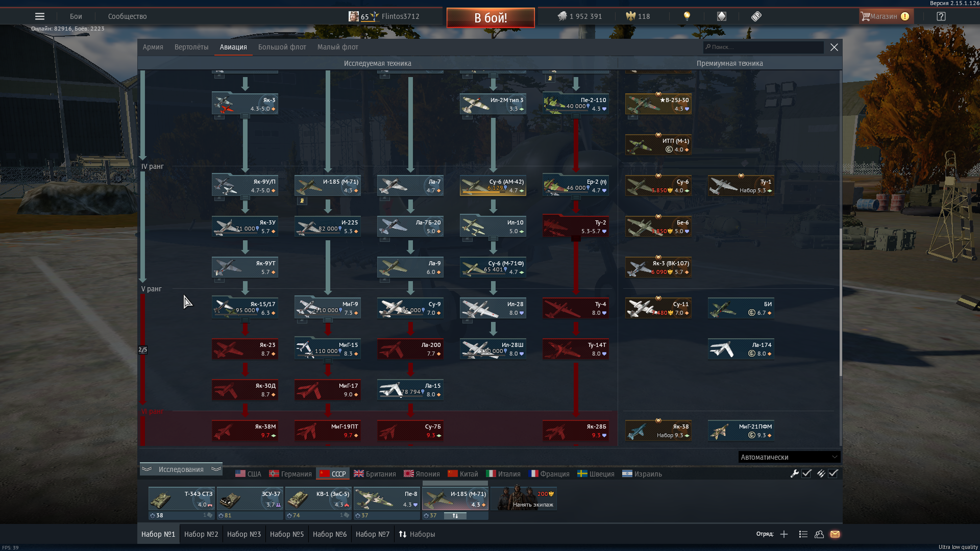The image size is (980, 551).
Task: Switch to preset Набор №7
Action: click(x=373, y=534)
